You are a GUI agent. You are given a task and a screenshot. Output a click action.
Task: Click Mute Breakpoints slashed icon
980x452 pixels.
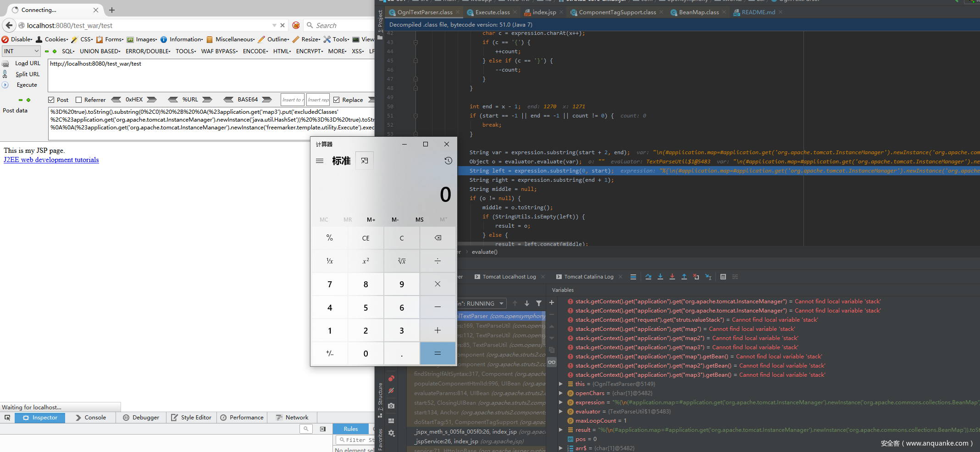point(391,391)
